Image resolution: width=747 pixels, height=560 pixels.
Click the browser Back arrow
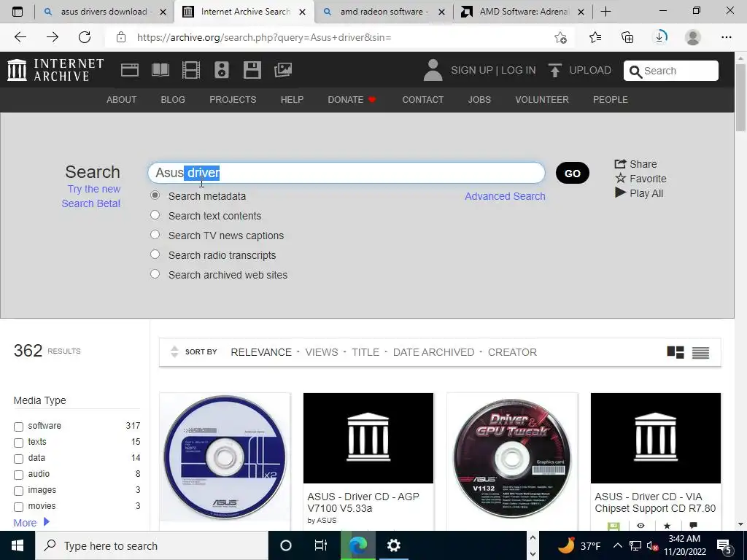pyautogui.click(x=20, y=37)
